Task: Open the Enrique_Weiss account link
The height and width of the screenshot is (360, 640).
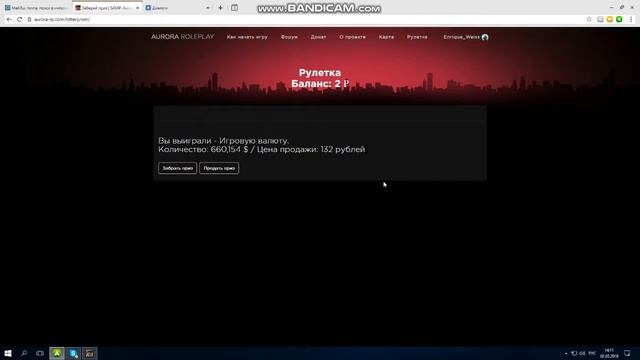Action: point(462,37)
